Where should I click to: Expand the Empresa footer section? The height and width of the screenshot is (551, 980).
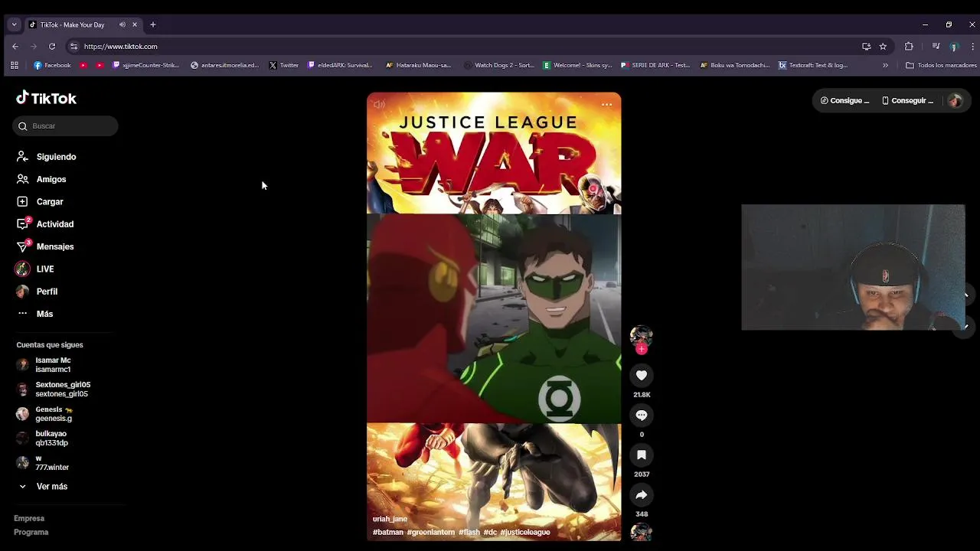(29, 519)
